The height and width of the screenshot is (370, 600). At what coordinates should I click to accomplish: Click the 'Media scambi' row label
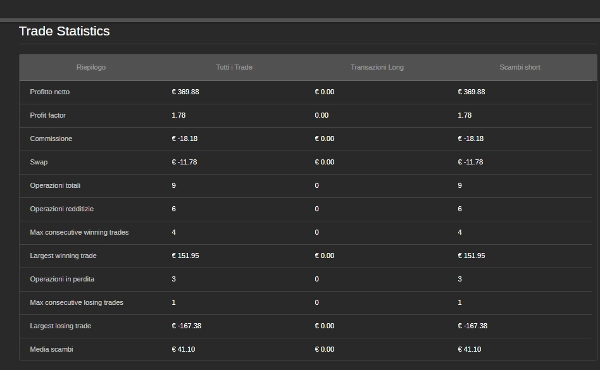pyautogui.click(x=51, y=349)
